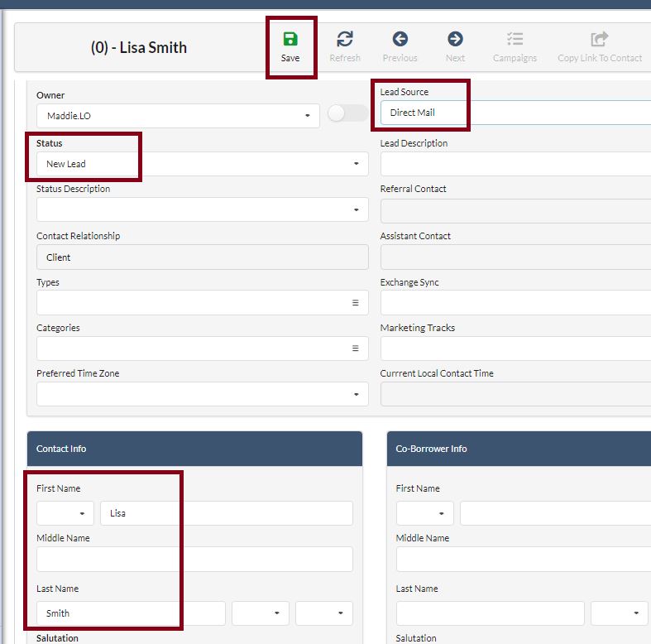The width and height of the screenshot is (651, 644).
Task: Click the Refresh arrows icon
Action: (x=345, y=40)
